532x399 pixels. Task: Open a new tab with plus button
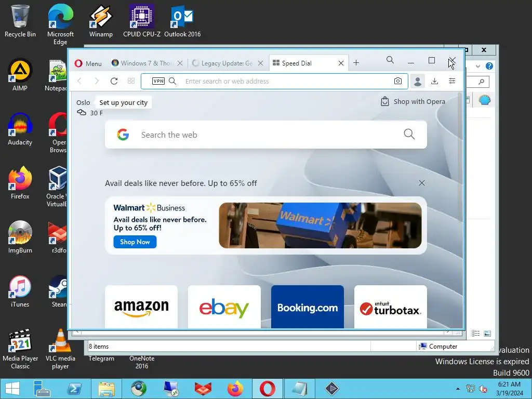[x=356, y=63]
